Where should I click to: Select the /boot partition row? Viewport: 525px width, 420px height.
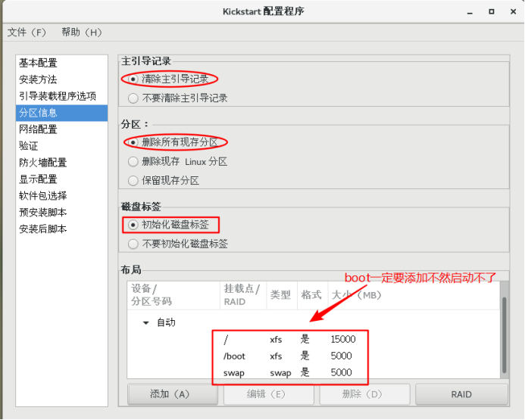tap(314, 356)
